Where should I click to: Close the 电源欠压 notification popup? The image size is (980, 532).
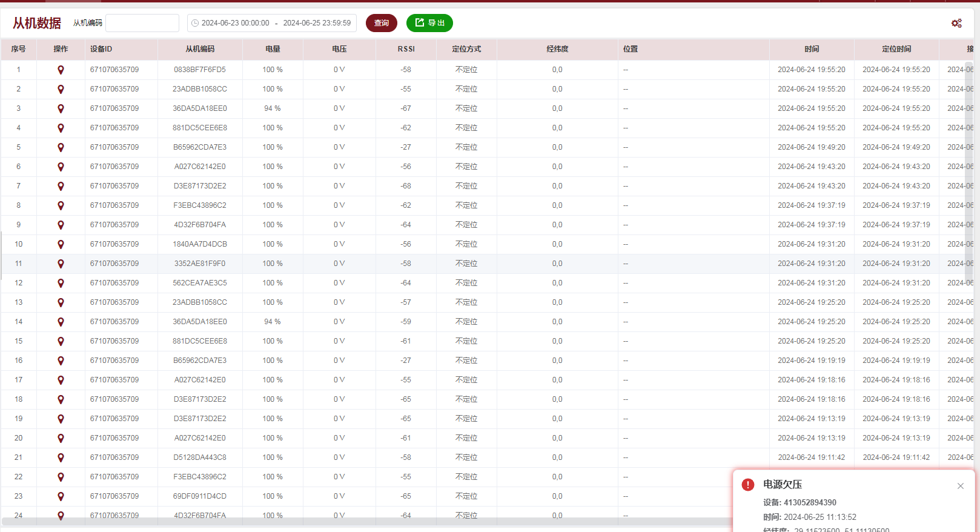pos(960,486)
